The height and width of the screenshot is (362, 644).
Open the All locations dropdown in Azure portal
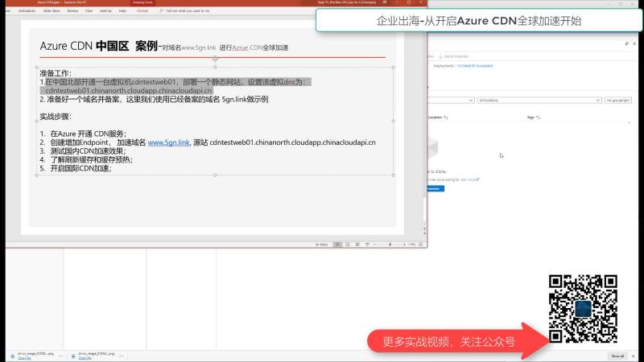click(539, 100)
